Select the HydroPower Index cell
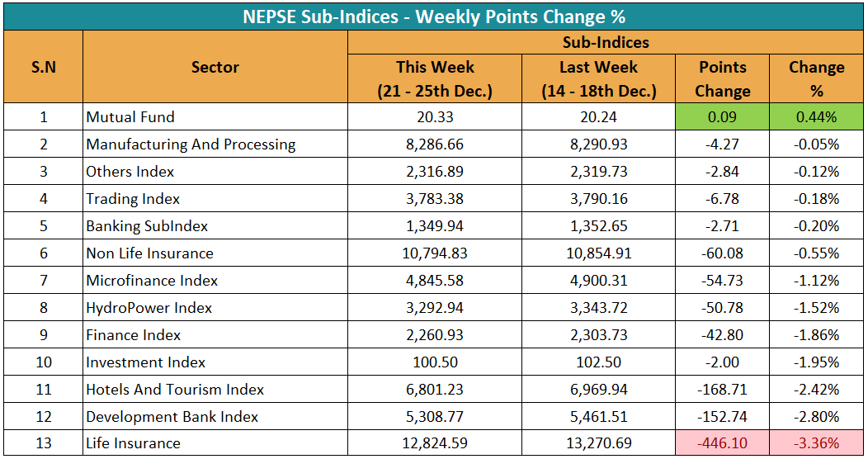Image resolution: width=868 pixels, height=459 pixels. 149,308
